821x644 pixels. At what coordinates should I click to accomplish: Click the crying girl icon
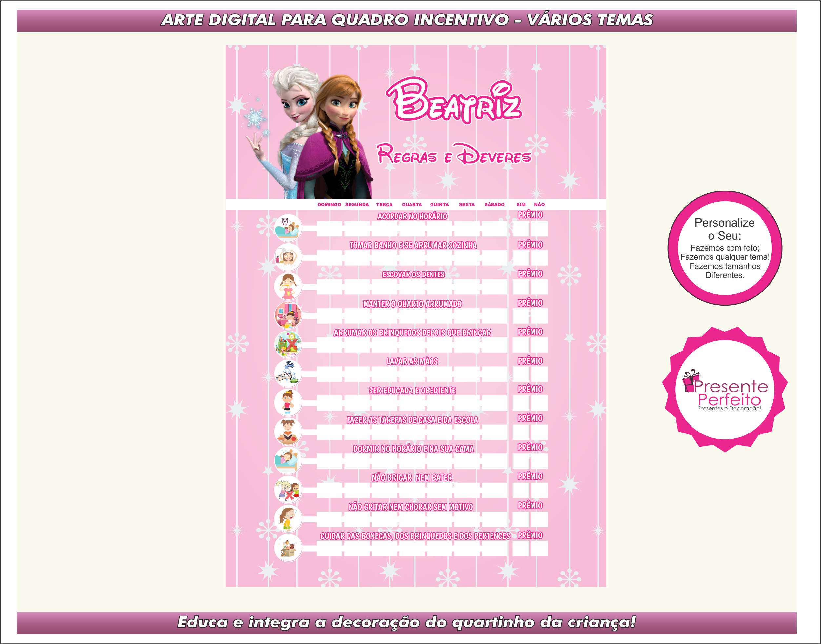click(x=288, y=518)
